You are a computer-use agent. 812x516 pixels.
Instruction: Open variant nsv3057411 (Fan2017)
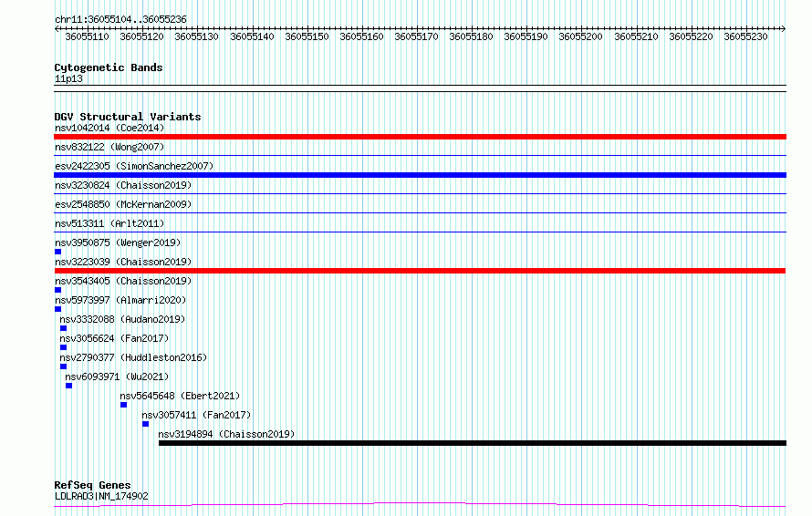(x=196, y=415)
